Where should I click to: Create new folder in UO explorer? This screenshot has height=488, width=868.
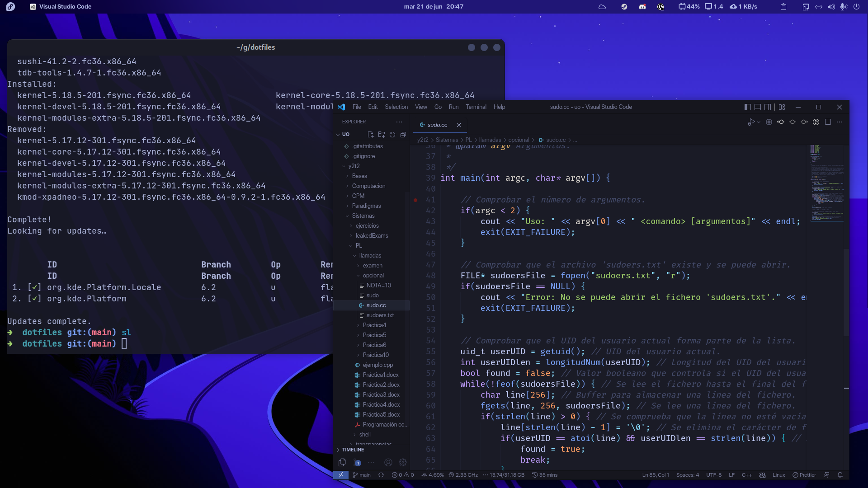(382, 135)
